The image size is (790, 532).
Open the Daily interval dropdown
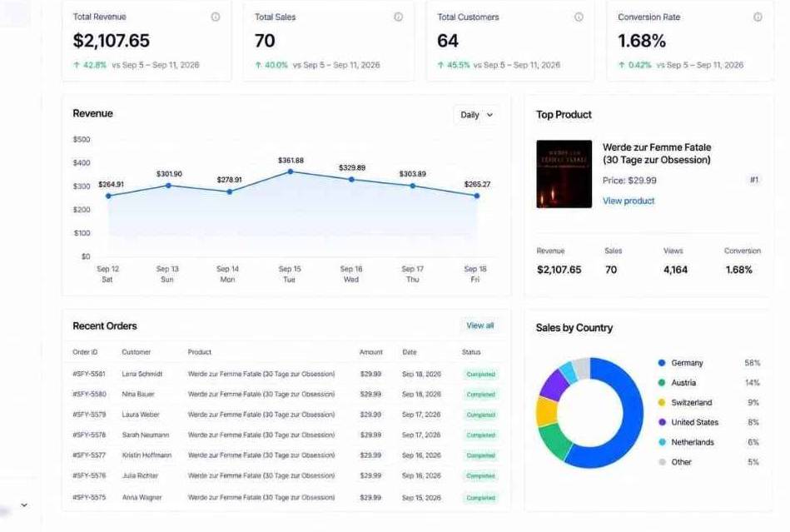click(477, 115)
